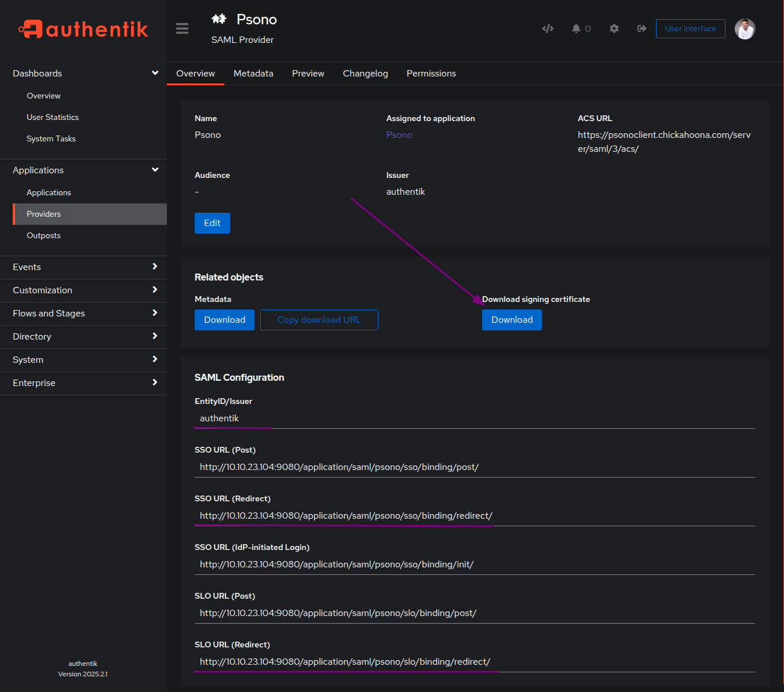Toggle the hamburger sidebar menu

coord(182,28)
